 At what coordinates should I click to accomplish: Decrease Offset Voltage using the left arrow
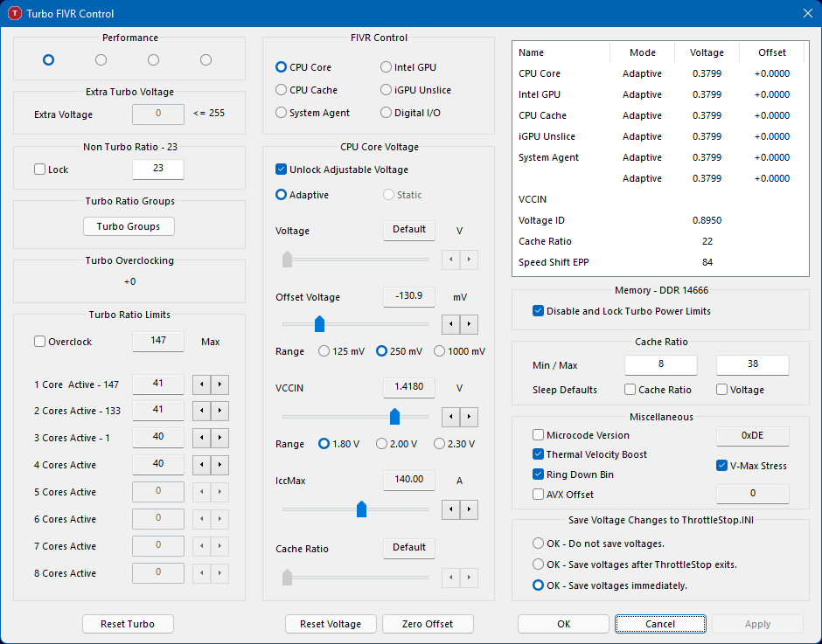(x=451, y=325)
